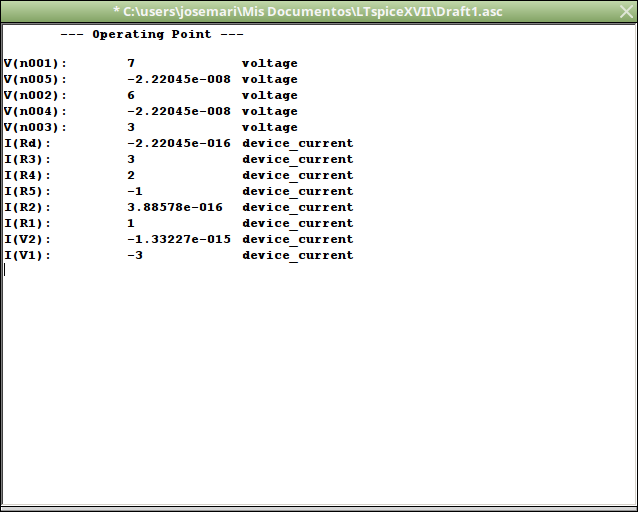Click the I(Rd) value -2.22045e-016

[178, 143]
